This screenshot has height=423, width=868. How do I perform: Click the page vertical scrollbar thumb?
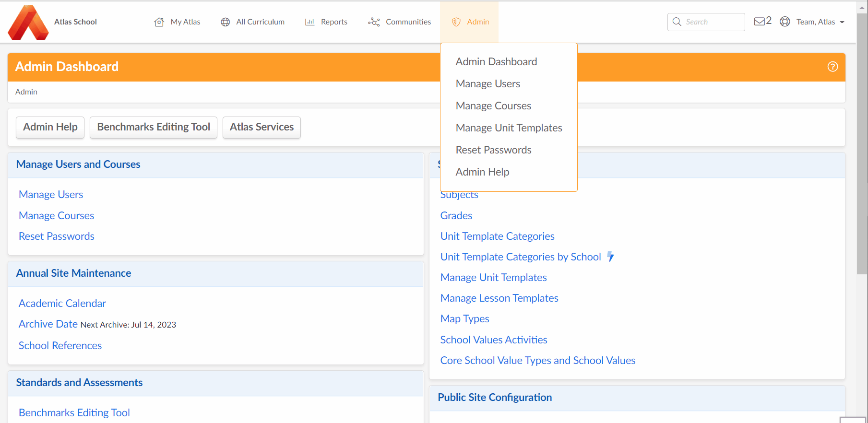pyautogui.click(x=862, y=144)
